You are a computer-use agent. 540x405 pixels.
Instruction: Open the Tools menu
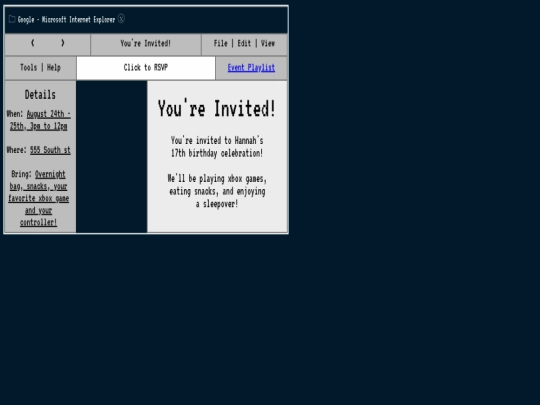(29, 68)
